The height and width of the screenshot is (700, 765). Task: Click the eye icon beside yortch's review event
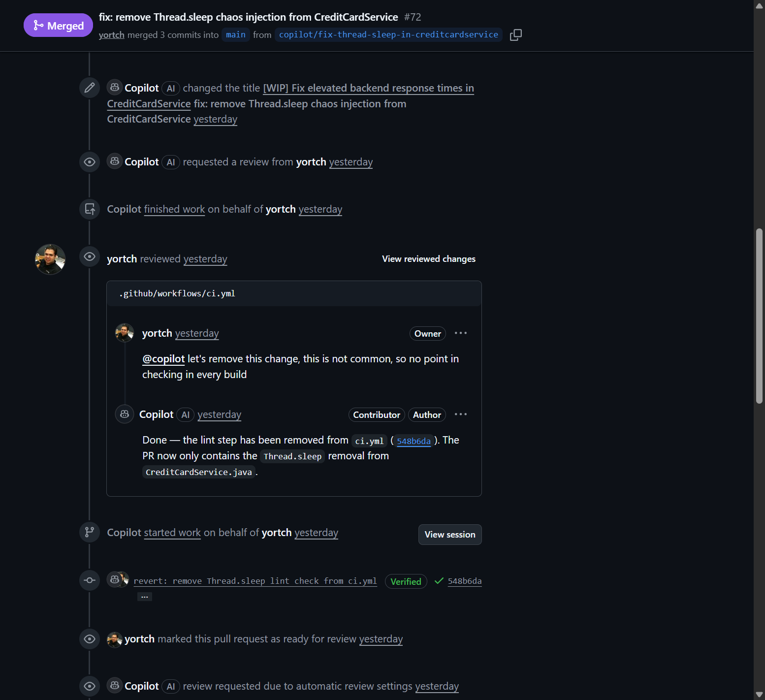[x=89, y=256]
